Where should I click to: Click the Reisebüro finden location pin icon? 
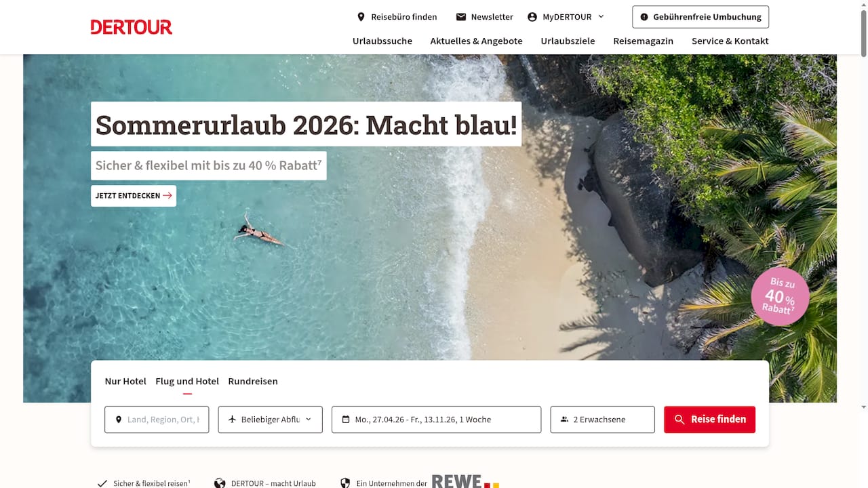[361, 17]
